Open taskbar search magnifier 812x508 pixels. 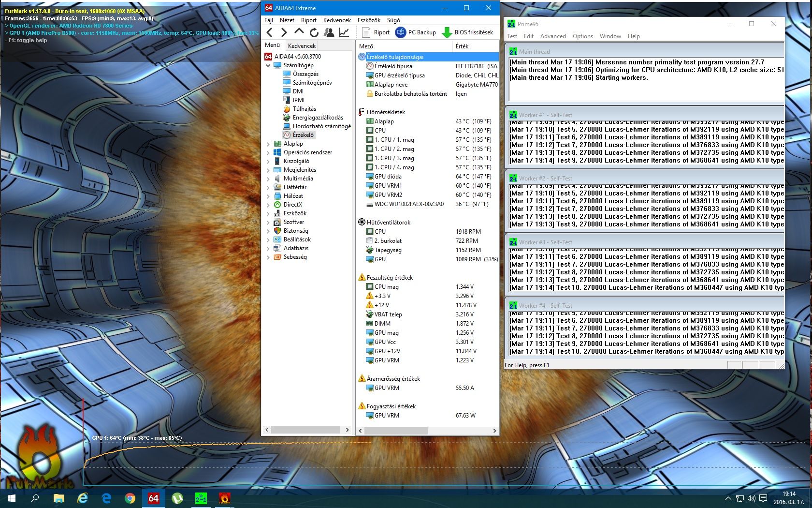coord(35,498)
